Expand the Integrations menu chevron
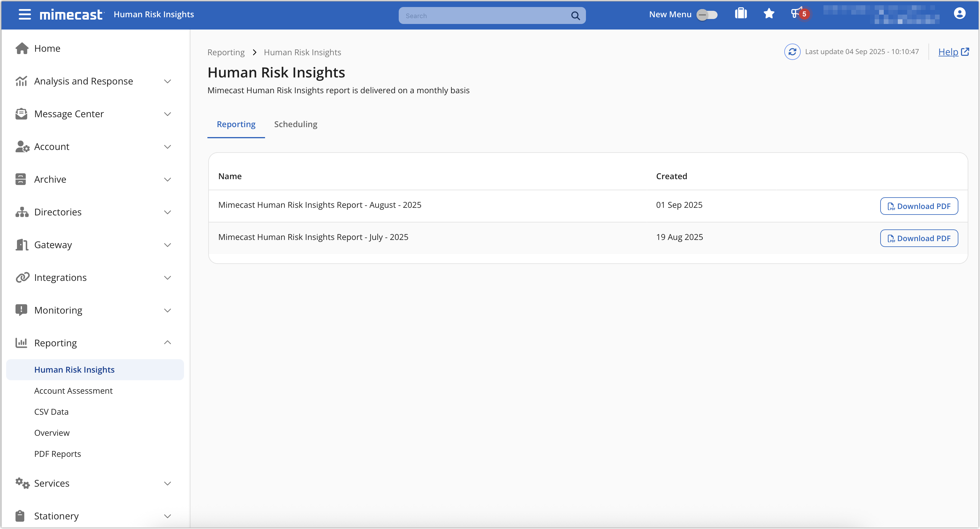 click(167, 277)
